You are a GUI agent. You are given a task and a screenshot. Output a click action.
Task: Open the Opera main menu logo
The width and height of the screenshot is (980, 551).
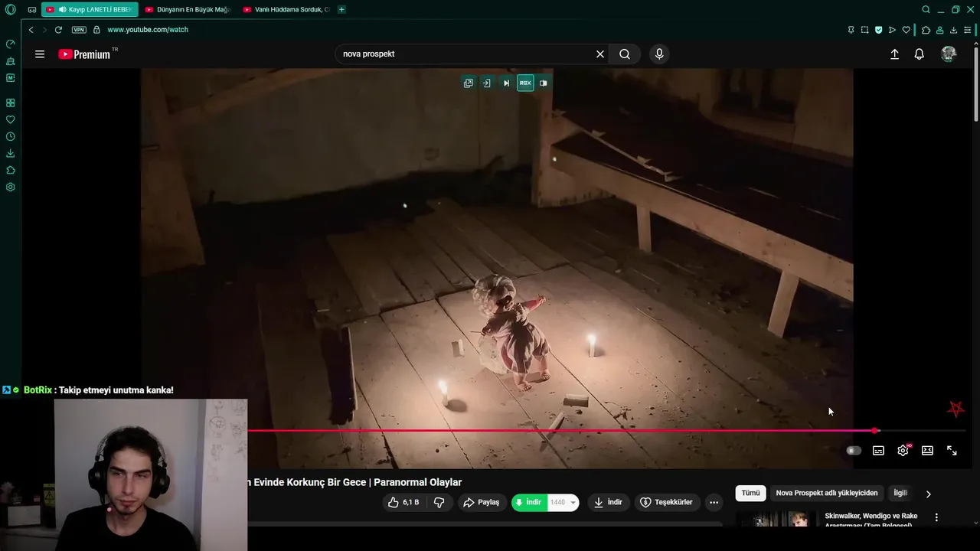(11, 10)
